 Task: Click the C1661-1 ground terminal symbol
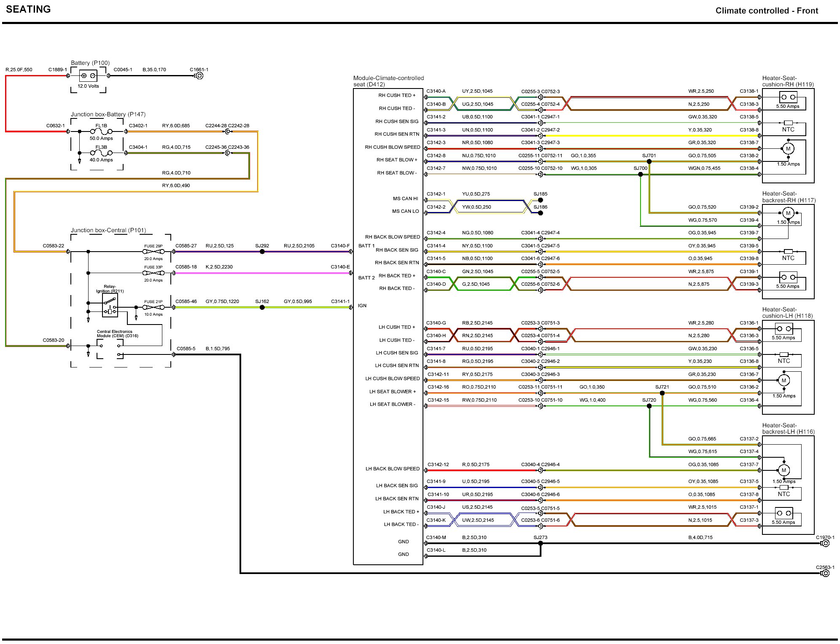tap(199, 76)
